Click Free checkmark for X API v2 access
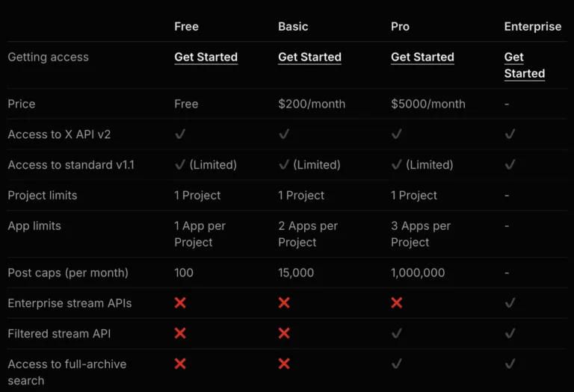This screenshot has height=392, width=574. tap(180, 134)
